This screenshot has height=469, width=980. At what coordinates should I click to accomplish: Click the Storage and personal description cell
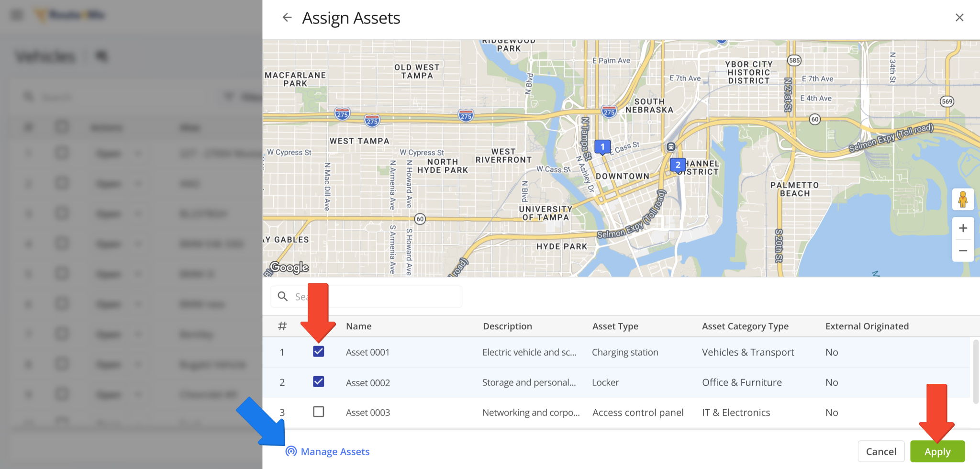point(529,382)
